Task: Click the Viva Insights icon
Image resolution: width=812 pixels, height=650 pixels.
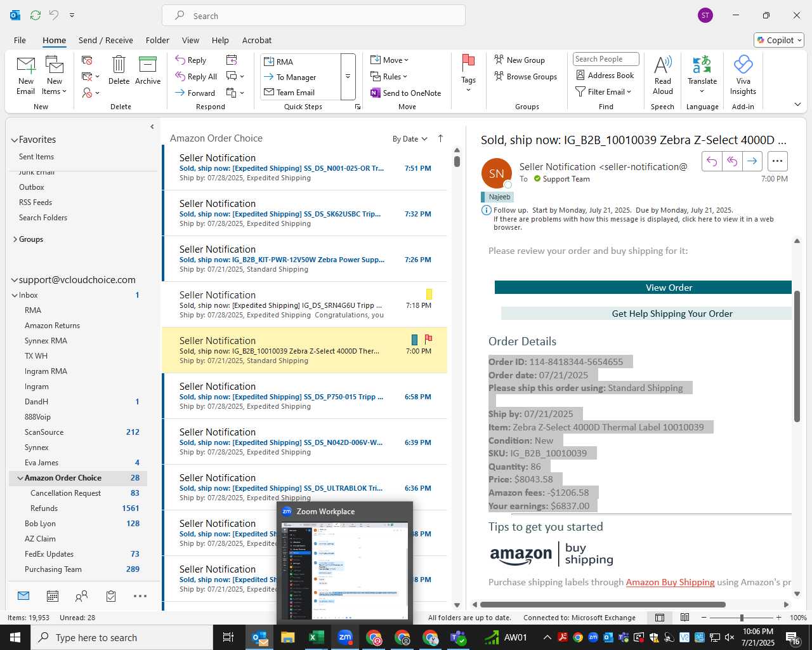Action: point(743,76)
